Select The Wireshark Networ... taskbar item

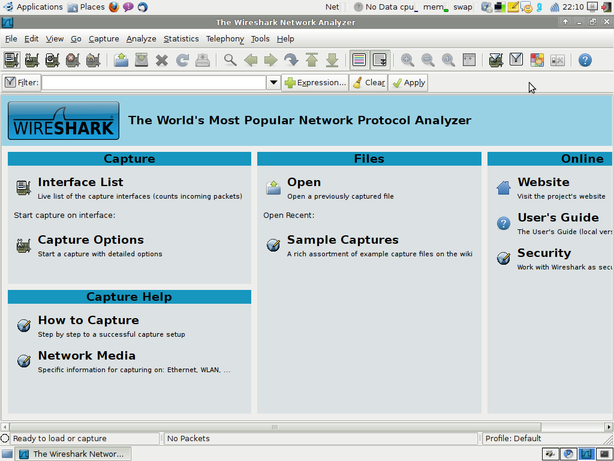(73, 454)
